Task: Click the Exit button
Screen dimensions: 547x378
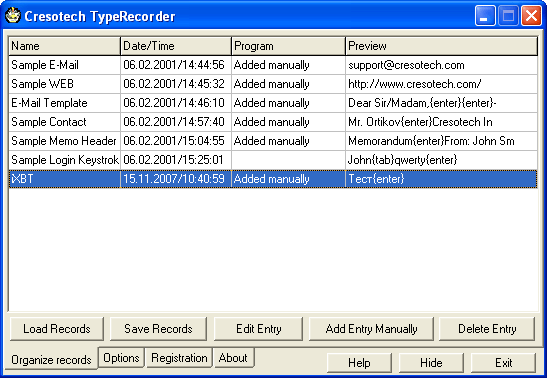Action: pos(503,363)
